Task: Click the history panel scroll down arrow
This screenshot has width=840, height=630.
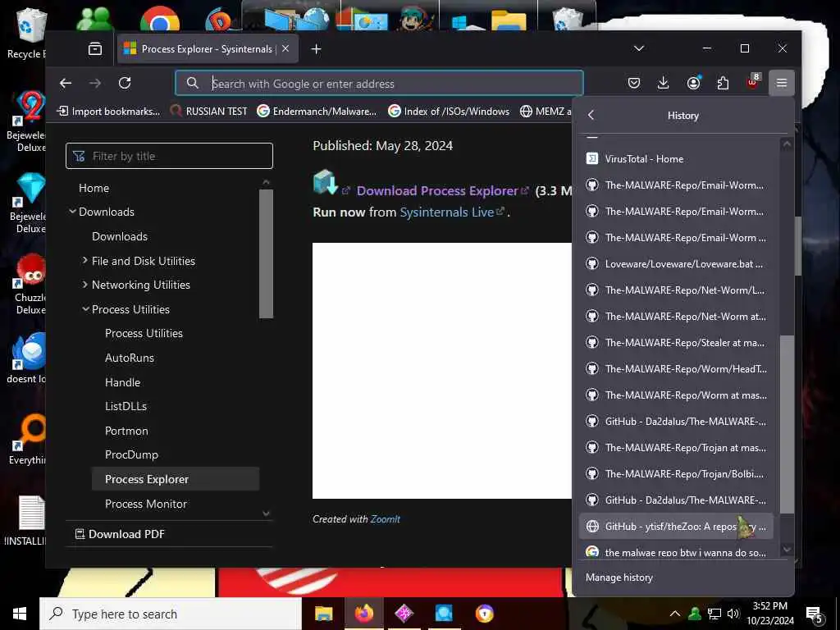Action: 787,549
